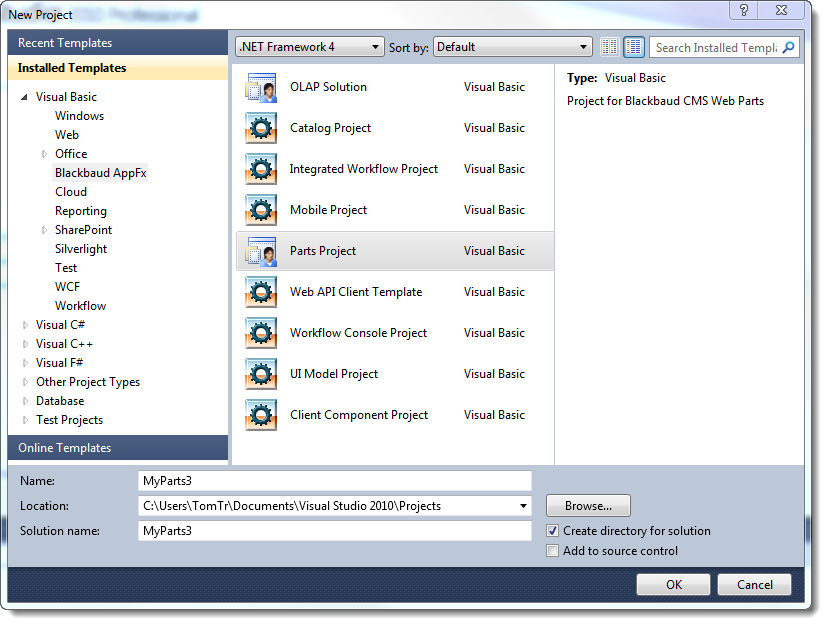The height and width of the screenshot is (625, 827).
Task: Click the OK button
Action: (674, 585)
